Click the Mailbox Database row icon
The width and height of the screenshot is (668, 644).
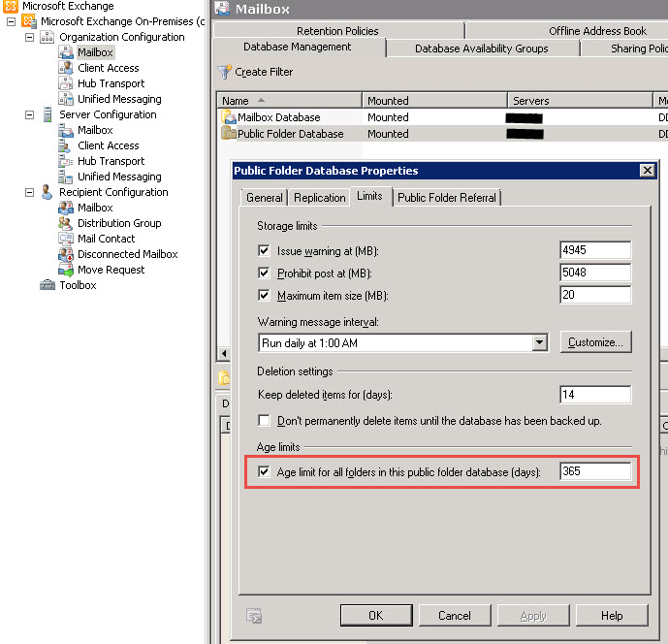229,116
